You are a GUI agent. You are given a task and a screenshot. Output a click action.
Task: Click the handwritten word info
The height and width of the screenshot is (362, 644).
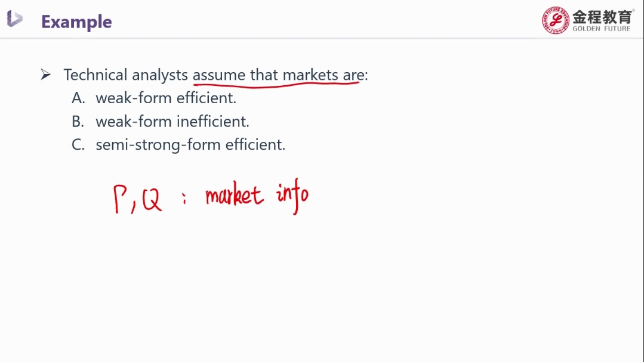[x=292, y=196]
